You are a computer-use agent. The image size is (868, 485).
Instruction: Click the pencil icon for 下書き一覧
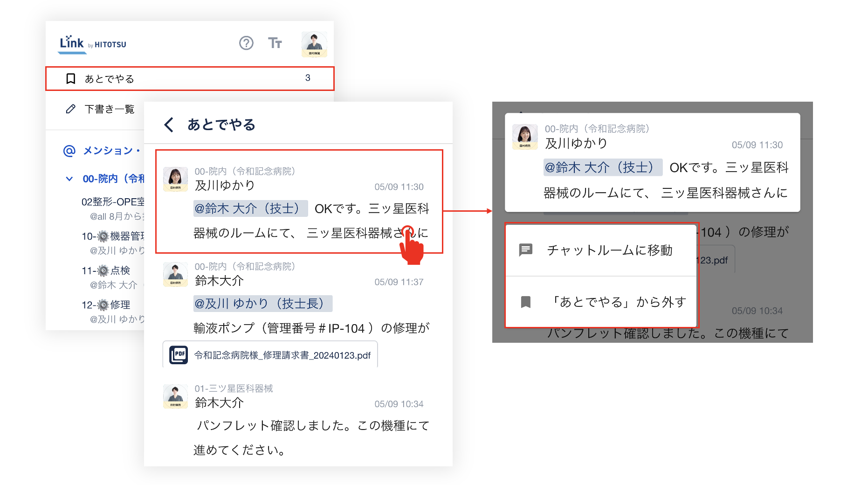point(70,109)
